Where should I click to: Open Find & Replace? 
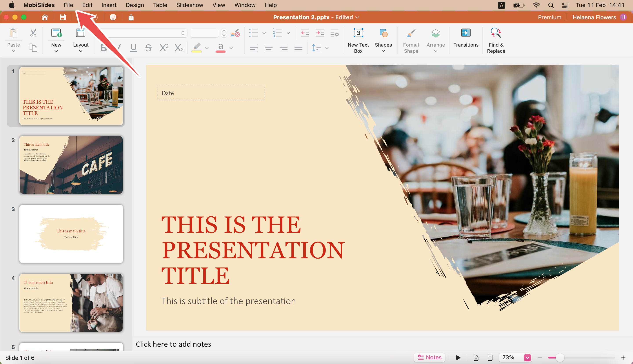tap(496, 40)
